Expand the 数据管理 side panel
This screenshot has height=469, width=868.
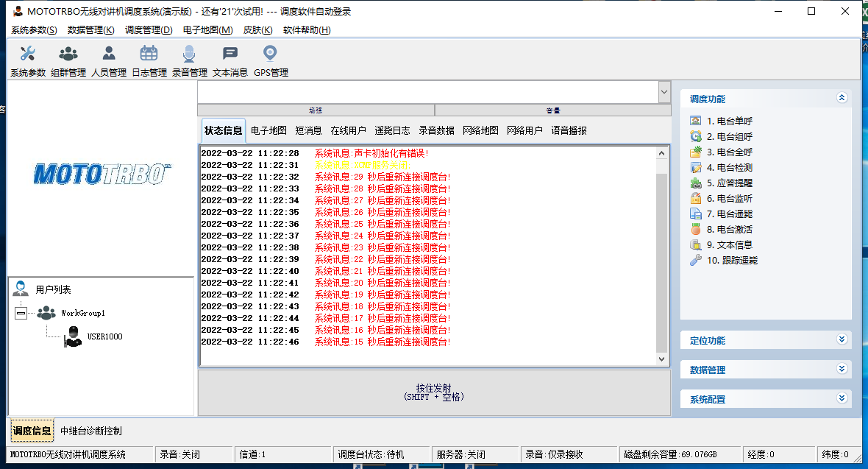point(842,369)
